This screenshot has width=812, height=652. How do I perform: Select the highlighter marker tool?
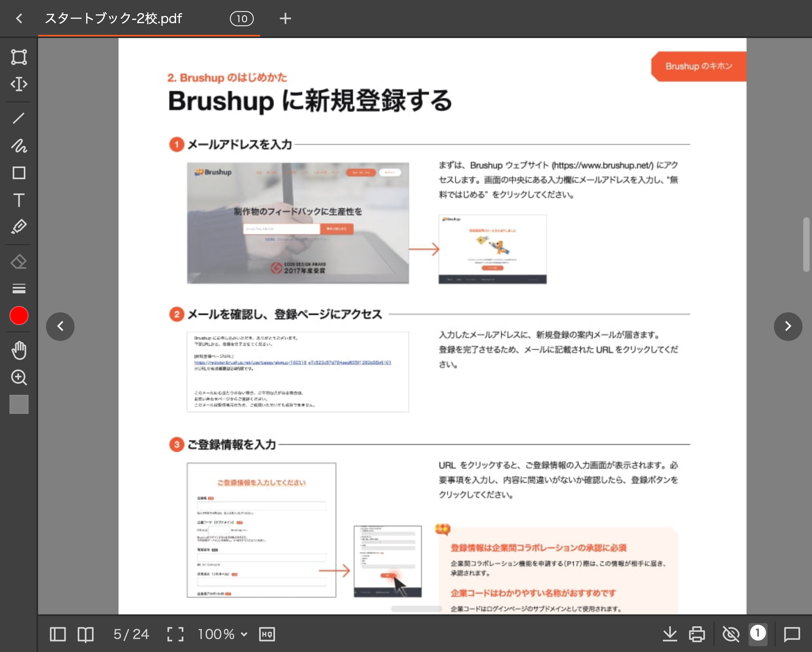(x=19, y=227)
